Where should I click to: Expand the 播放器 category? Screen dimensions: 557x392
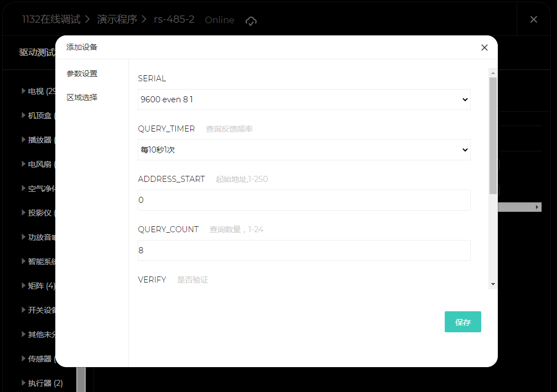[x=38, y=140]
